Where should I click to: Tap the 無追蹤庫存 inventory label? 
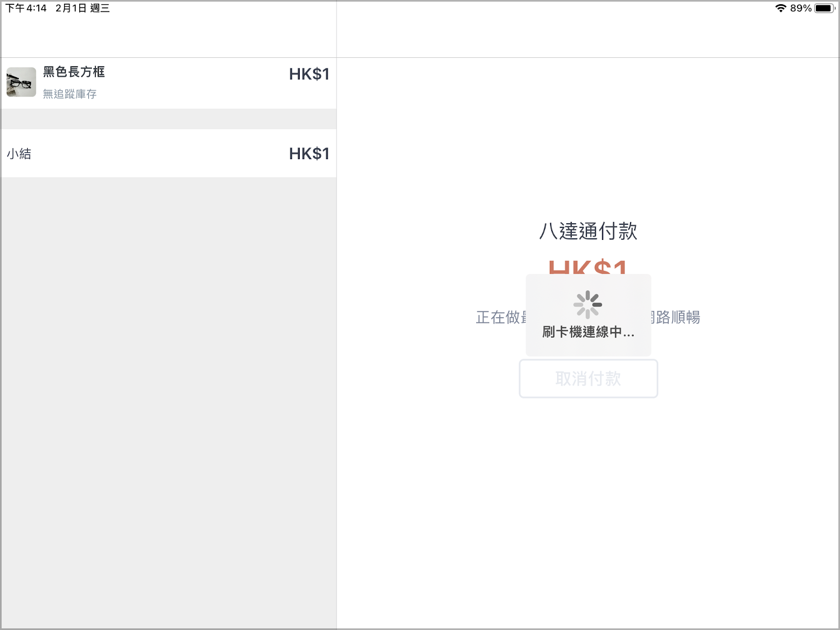[70, 94]
